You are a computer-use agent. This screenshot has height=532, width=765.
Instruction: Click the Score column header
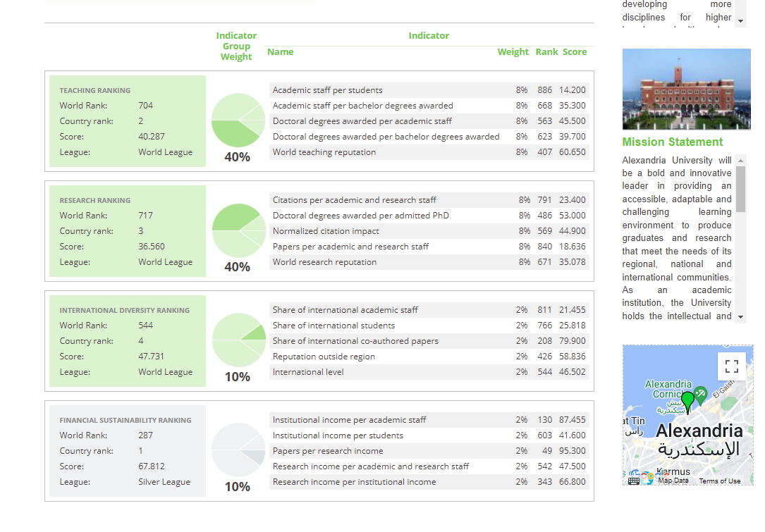575,52
